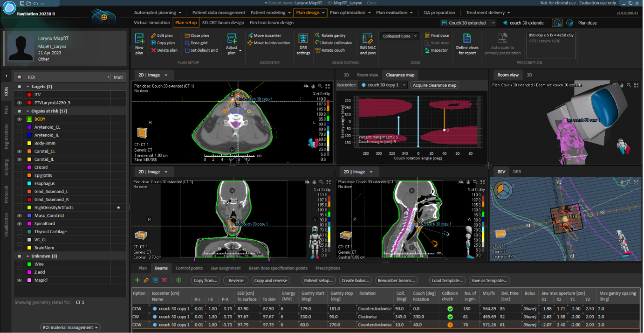Screen dimensions: 644x333
Task: Click the Acquire clearance map button
Action: (434, 85)
